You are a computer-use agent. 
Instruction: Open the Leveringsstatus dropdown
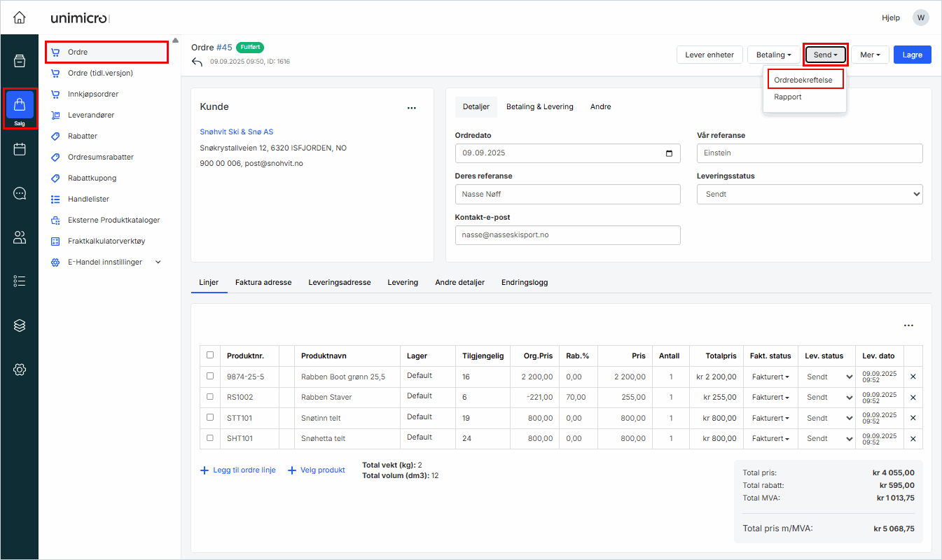point(809,195)
